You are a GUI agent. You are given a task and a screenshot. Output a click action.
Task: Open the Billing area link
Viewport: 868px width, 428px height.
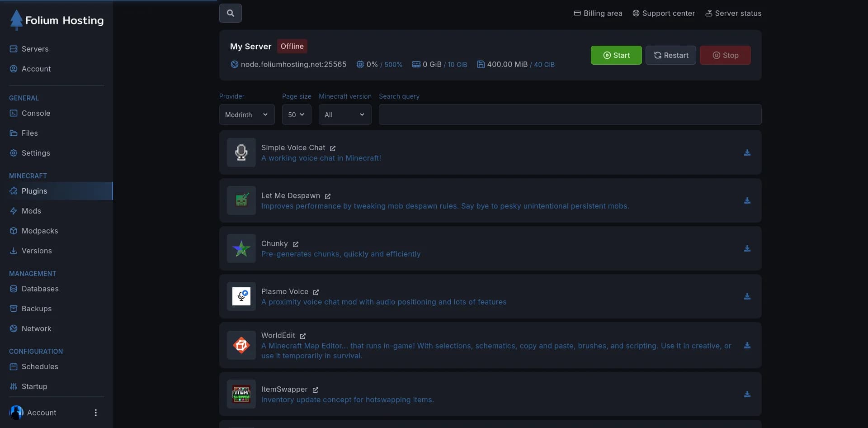[x=598, y=14]
